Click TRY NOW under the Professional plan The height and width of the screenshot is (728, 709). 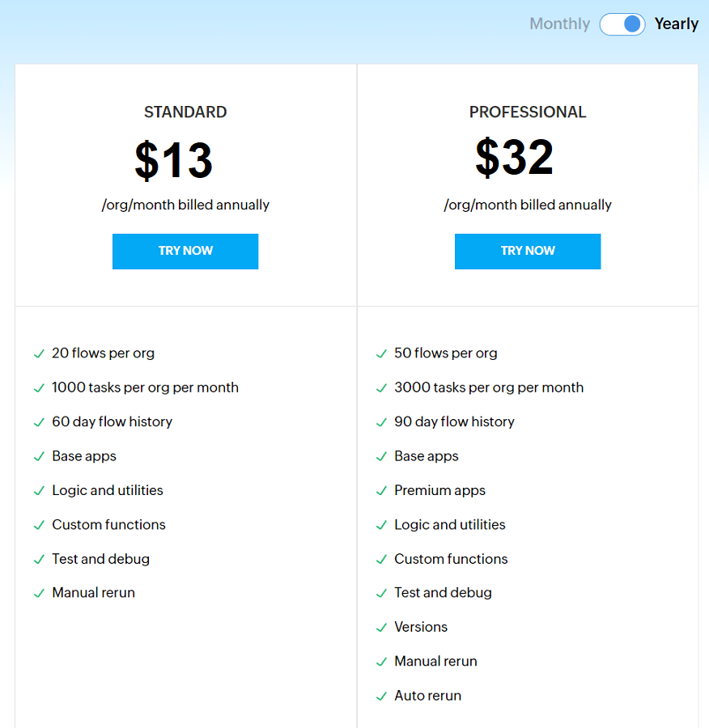[527, 252]
